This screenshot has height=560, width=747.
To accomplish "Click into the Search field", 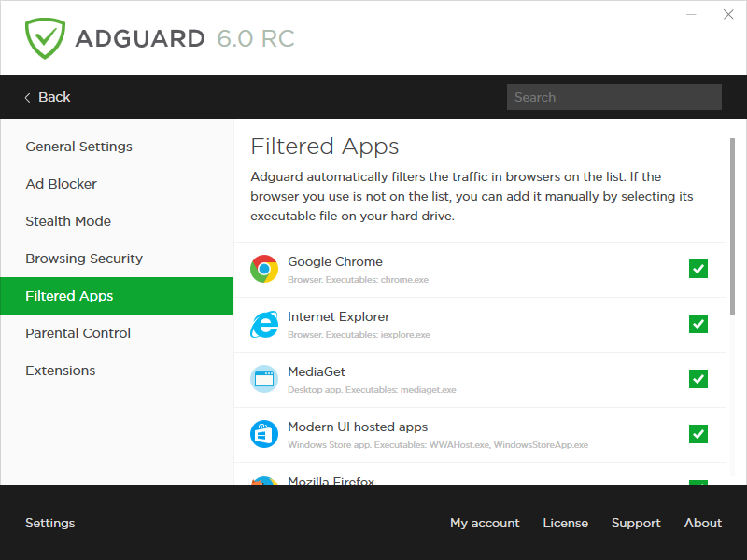I will [x=614, y=97].
